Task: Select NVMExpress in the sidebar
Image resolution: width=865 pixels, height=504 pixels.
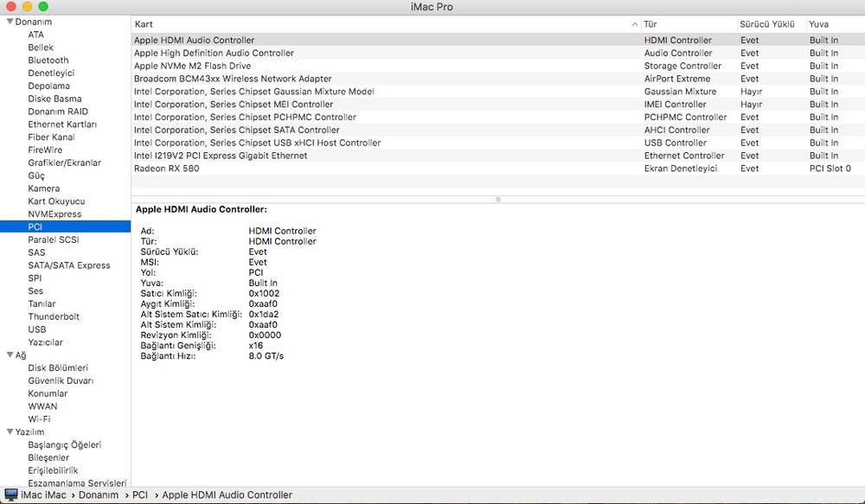Action: point(54,214)
